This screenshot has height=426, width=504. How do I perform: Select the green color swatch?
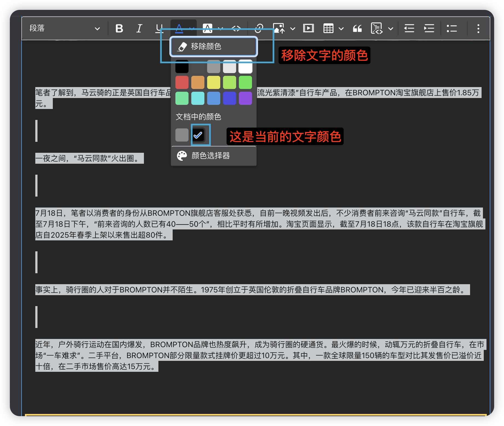tap(245, 82)
